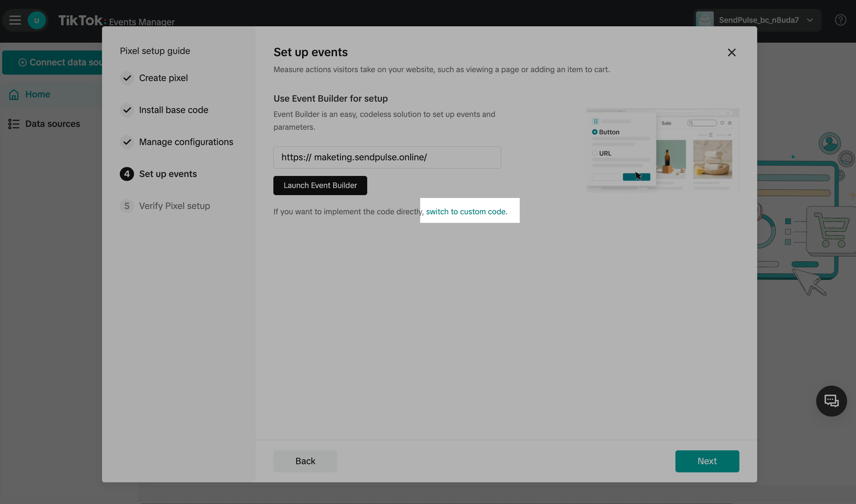Image resolution: width=856 pixels, height=504 pixels.
Task: Close the Set up events dialog
Action: pyautogui.click(x=732, y=53)
